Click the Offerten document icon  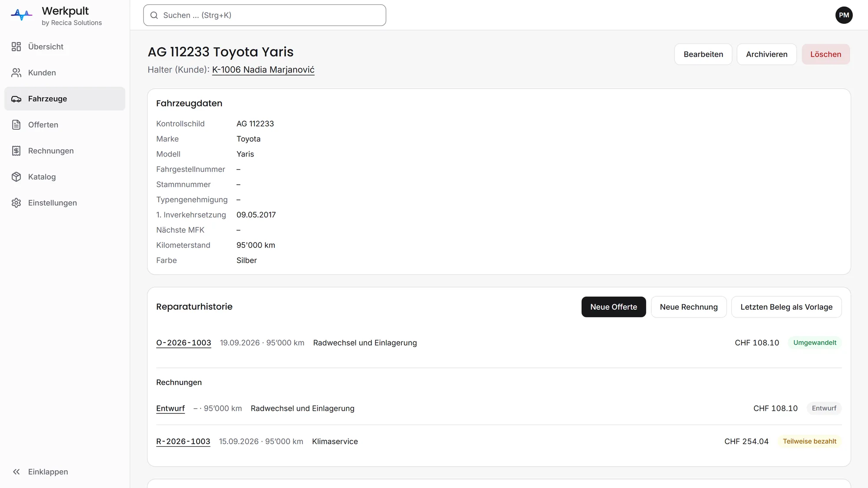pyautogui.click(x=16, y=124)
